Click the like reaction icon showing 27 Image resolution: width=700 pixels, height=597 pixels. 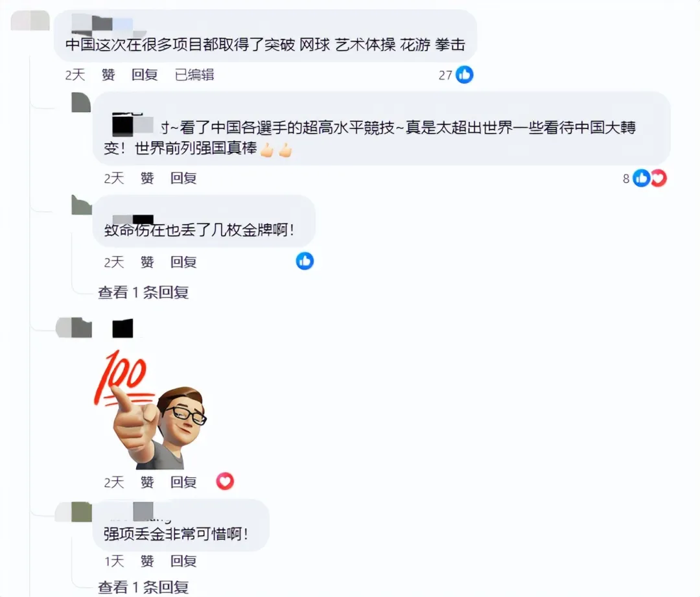[464, 75]
